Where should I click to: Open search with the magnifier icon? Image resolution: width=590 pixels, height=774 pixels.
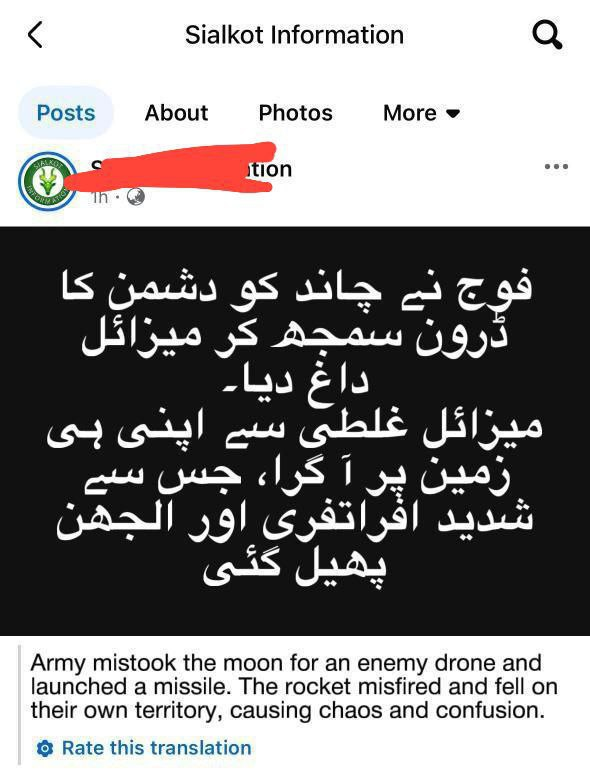547,36
